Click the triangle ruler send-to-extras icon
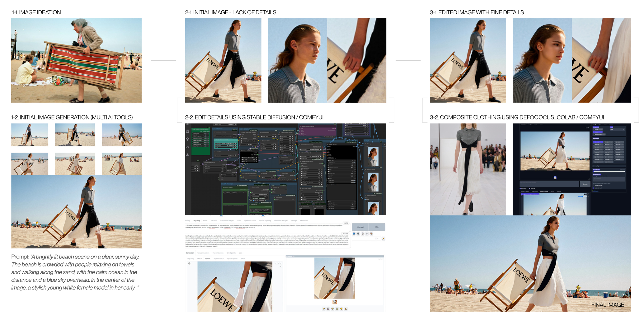This screenshot has width=644, height=320. [346, 308]
